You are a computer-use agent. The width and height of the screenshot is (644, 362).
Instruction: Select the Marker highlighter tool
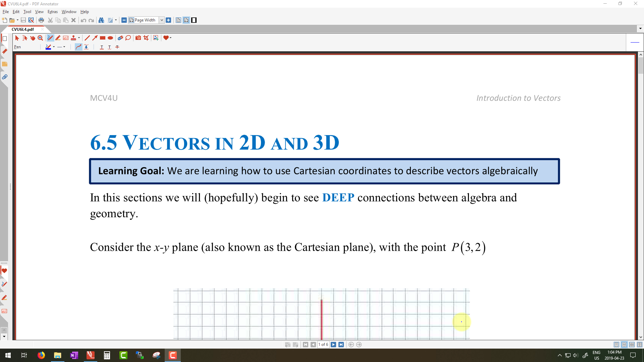(58, 38)
